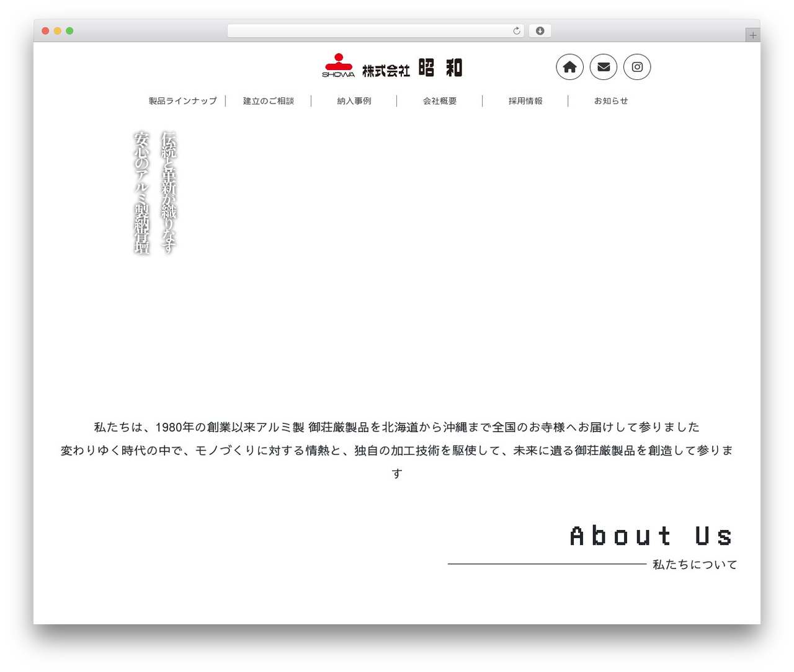Go to the SHOWA company logo
794x672 pixels.
[392, 66]
